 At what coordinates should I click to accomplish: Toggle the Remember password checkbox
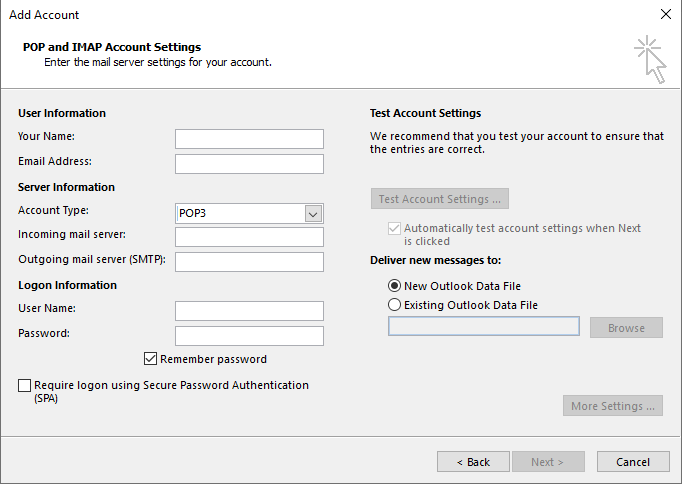[151, 359]
